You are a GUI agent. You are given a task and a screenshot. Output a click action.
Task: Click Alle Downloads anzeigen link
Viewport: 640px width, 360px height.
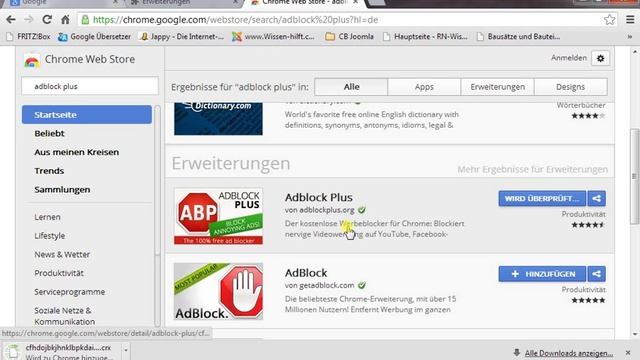tap(569, 353)
